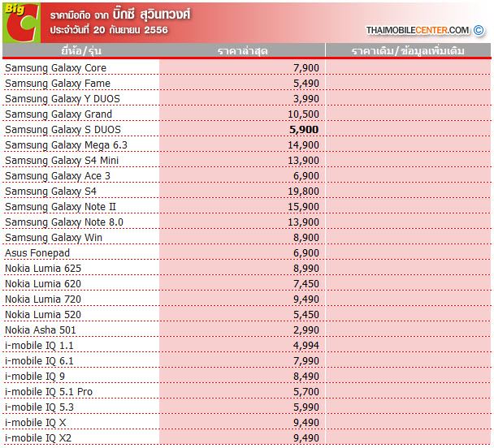The height and width of the screenshot is (448, 494).
Task: Click the date line ประจำวันที่ 20 กันยายน 2556
Action: pyautogui.click(x=109, y=30)
